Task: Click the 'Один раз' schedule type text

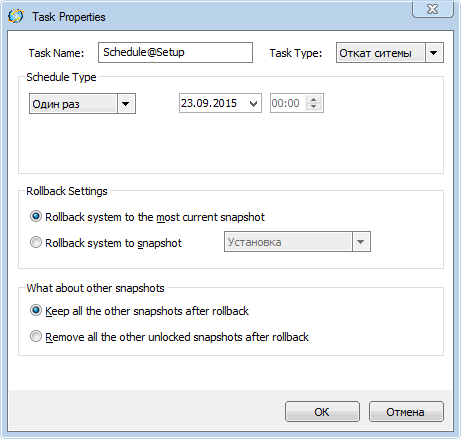Action: tap(56, 104)
